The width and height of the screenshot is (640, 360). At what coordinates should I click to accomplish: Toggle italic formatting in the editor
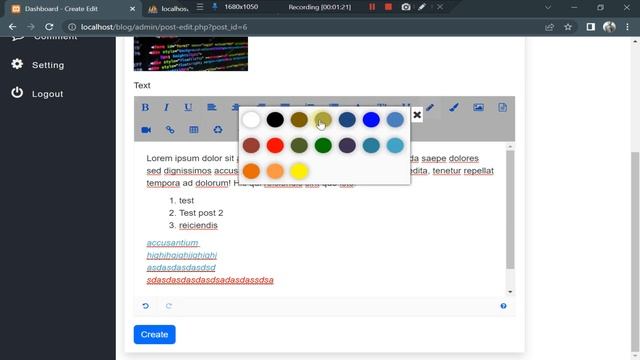pos(166,107)
